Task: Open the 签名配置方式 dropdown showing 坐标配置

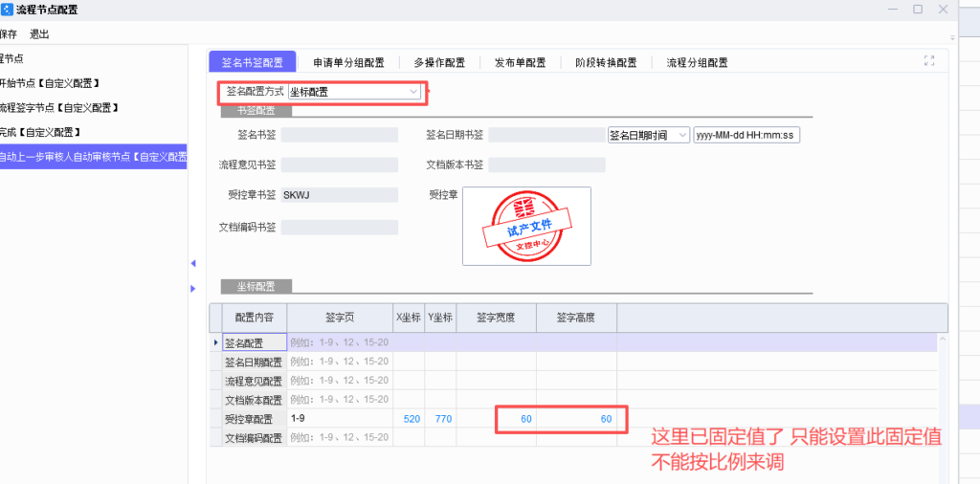Action: pyautogui.click(x=354, y=93)
